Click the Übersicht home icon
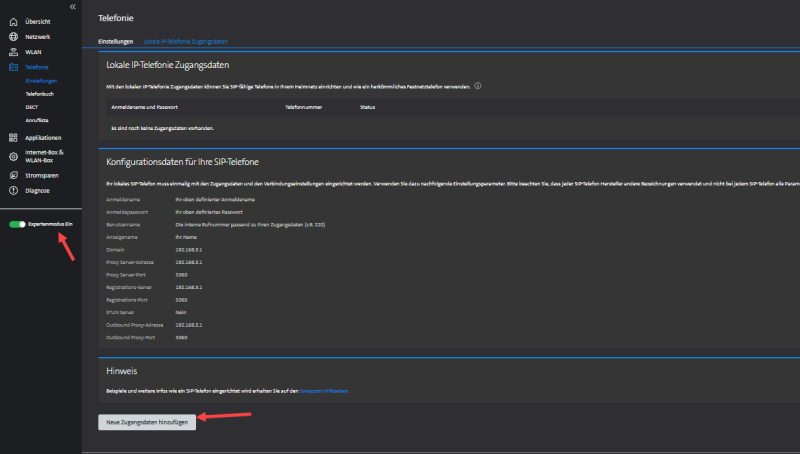 [13, 21]
